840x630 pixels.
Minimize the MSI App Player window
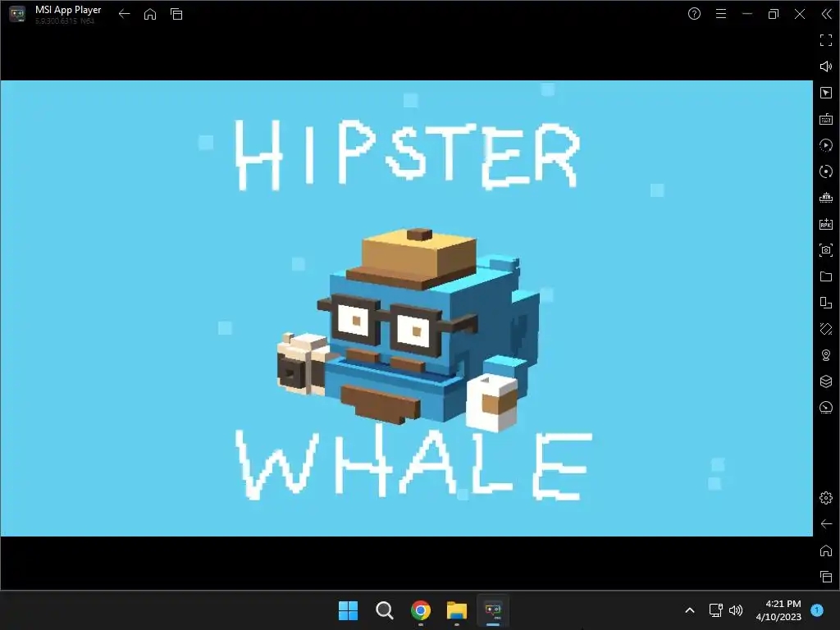tap(747, 14)
